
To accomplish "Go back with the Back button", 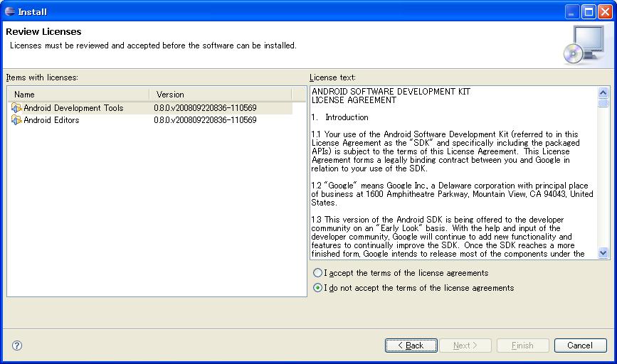I will (x=411, y=346).
